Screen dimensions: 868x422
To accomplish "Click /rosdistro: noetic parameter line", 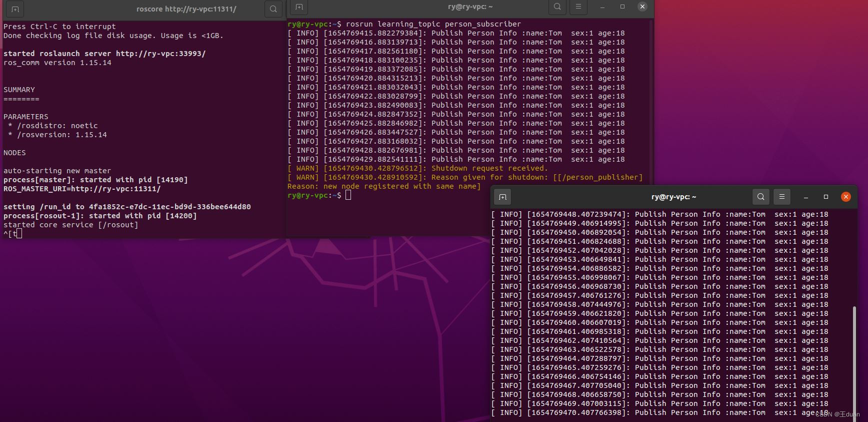I will (x=53, y=126).
